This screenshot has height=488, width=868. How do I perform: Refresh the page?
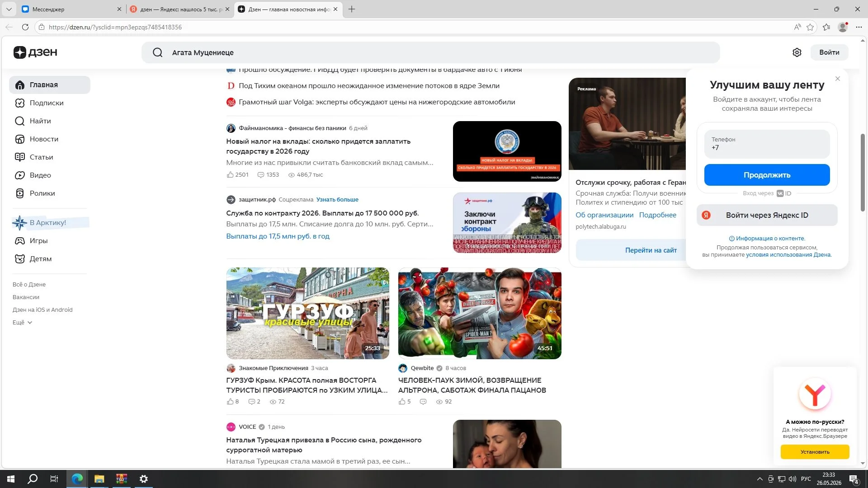point(25,27)
